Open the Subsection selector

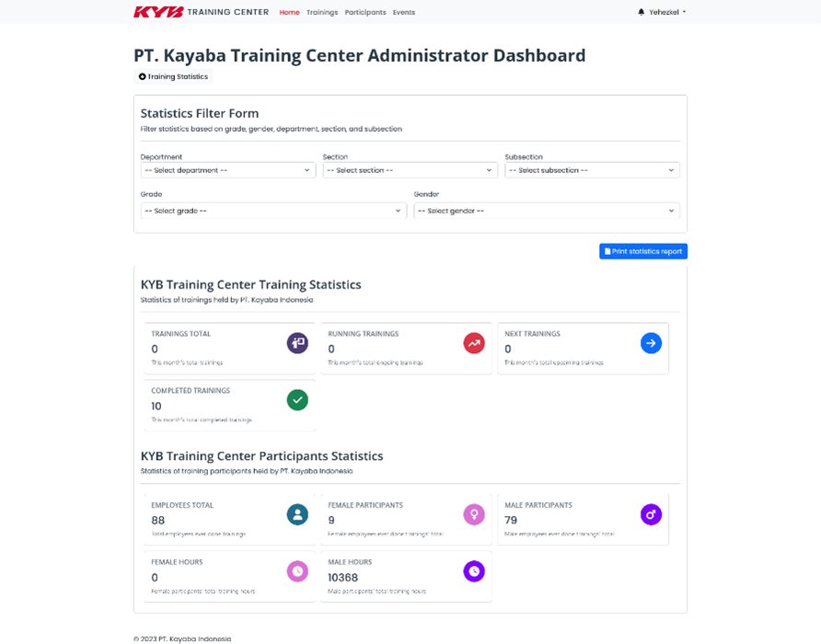pos(592,170)
